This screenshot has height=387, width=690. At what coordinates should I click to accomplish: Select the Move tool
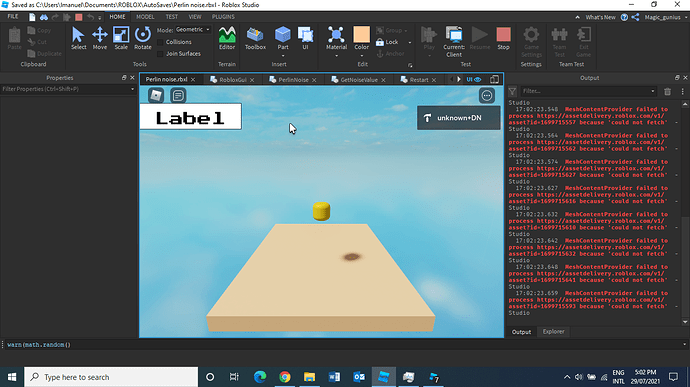pyautogui.click(x=100, y=38)
